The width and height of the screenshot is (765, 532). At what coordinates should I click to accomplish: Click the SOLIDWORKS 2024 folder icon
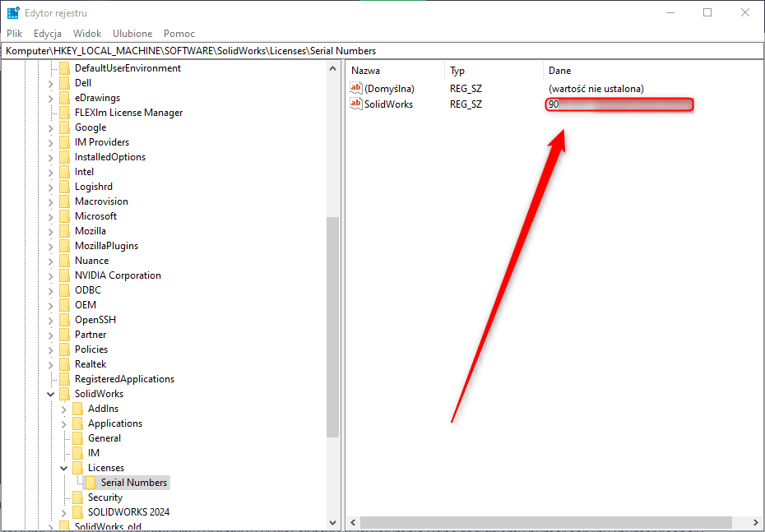[77, 512]
